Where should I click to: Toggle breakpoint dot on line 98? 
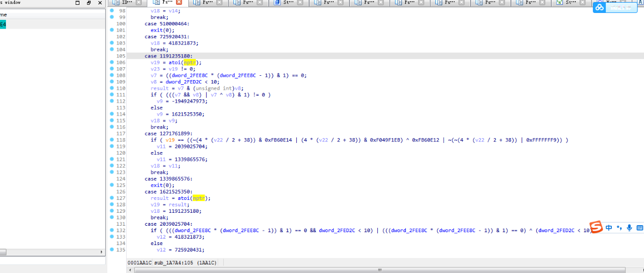[112, 11]
